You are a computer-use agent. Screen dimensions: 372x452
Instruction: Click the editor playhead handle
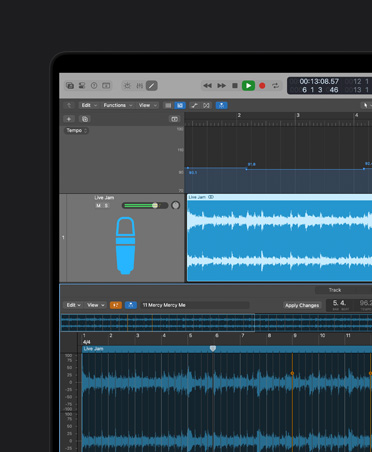click(x=213, y=348)
